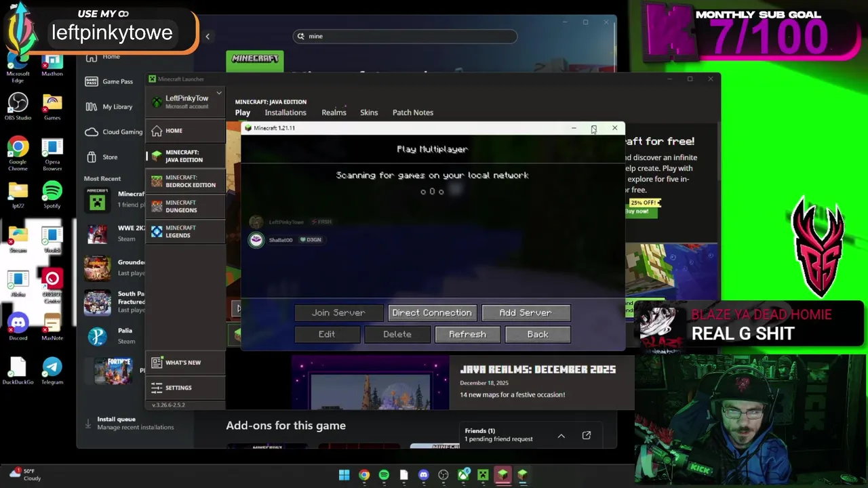
Task: Open launcher Settings
Action: [186, 388]
